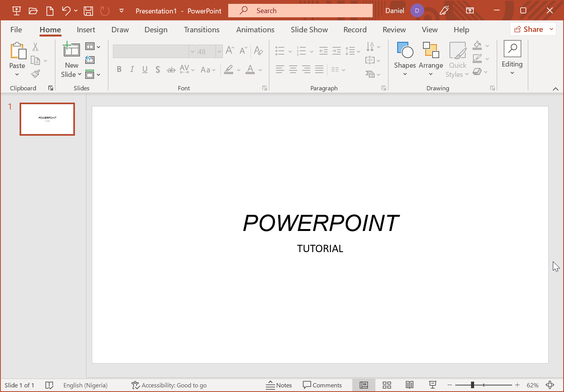
Task: Toggle Normal view button
Action: [x=363, y=385]
